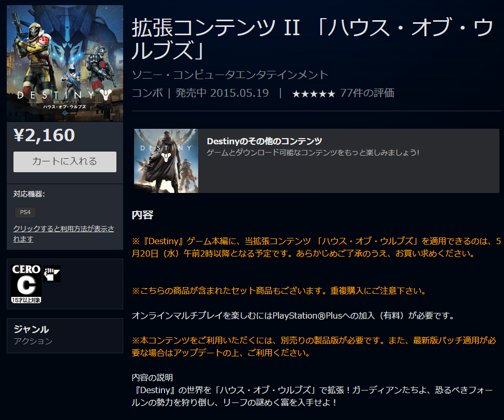
Task: Click the orange notice starting ※こちらの商品が含まれた
Action: [279, 291]
